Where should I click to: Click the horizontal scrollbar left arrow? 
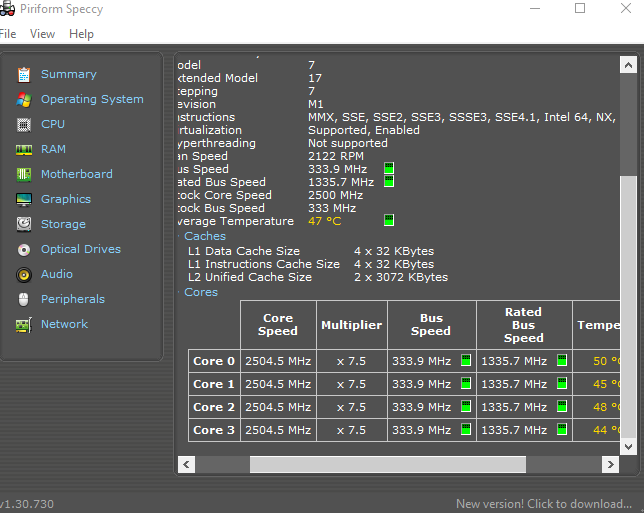pos(186,464)
